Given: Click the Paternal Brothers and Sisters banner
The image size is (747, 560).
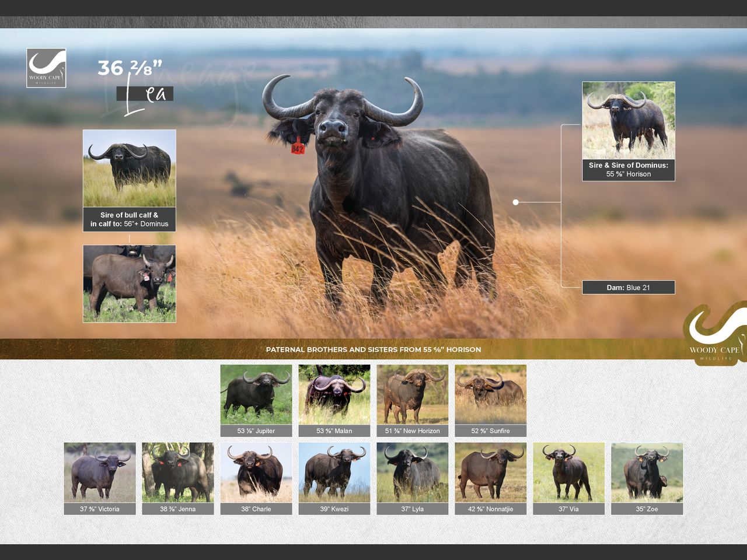Looking at the screenshot, I should [x=373, y=349].
